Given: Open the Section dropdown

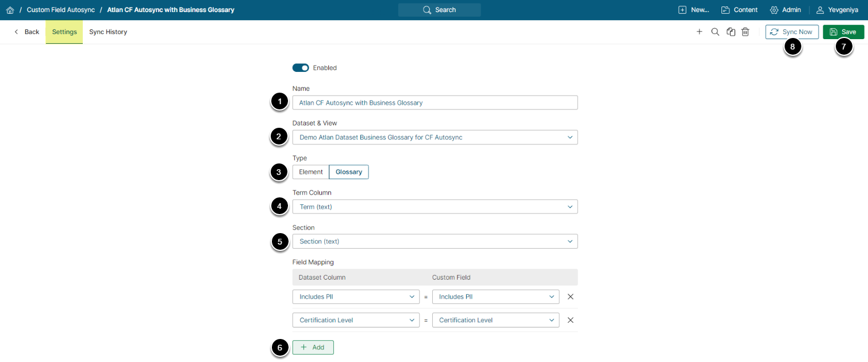Looking at the screenshot, I should 435,242.
